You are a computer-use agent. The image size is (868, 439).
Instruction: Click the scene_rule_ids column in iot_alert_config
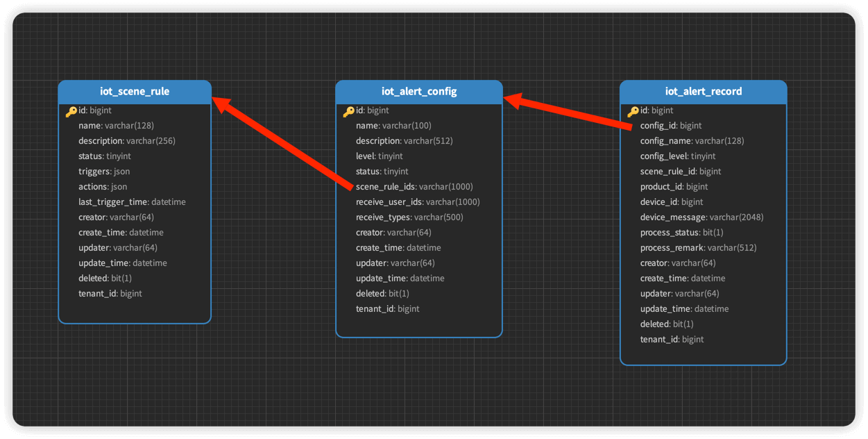coord(414,187)
